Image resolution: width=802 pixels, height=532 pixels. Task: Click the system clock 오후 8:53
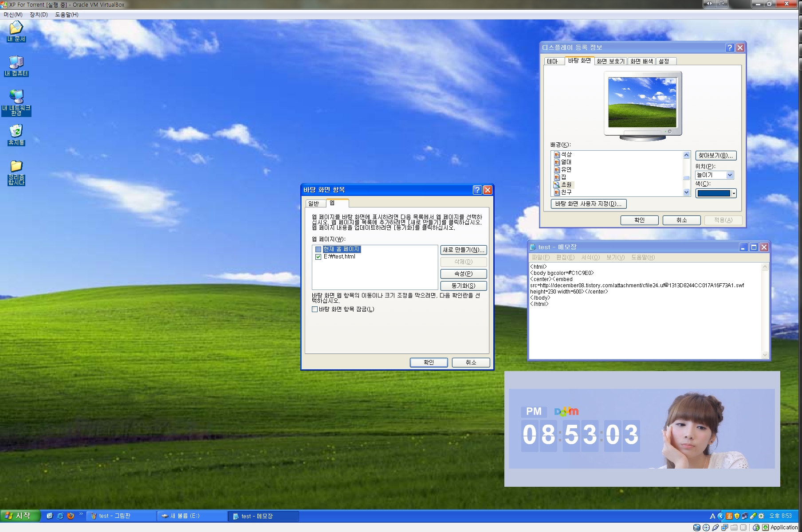click(x=780, y=516)
